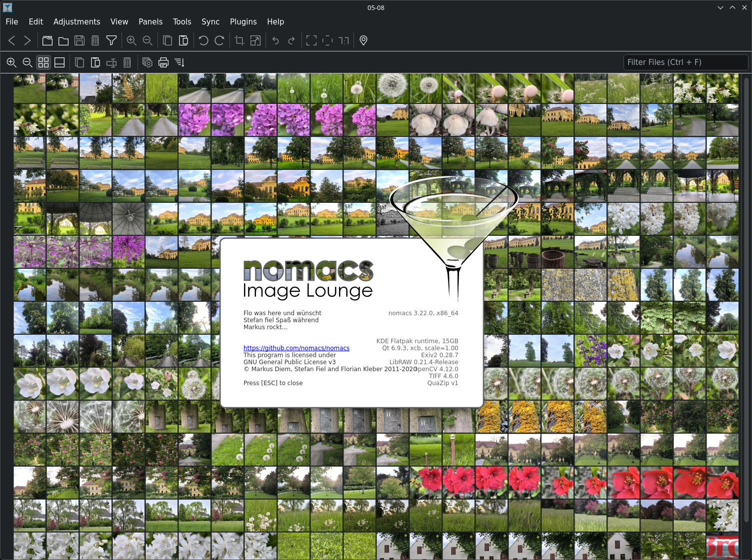Open the Adjustments menu

point(77,21)
